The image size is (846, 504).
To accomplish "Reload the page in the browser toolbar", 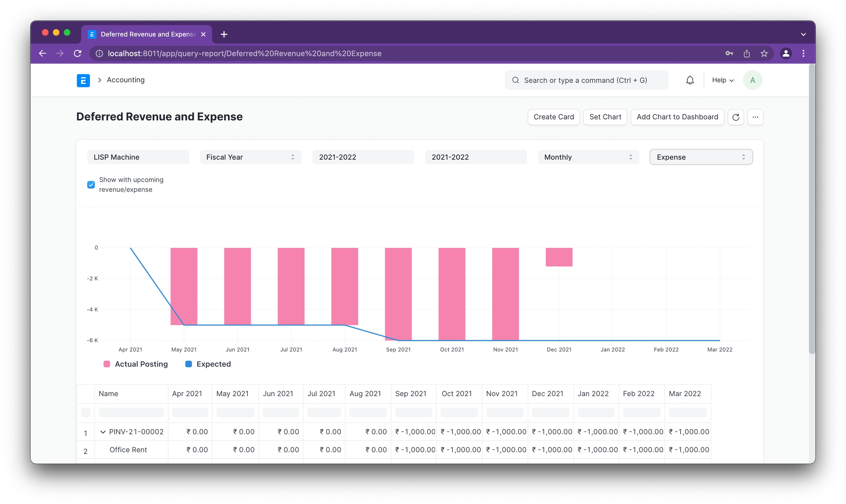I will [x=77, y=54].
